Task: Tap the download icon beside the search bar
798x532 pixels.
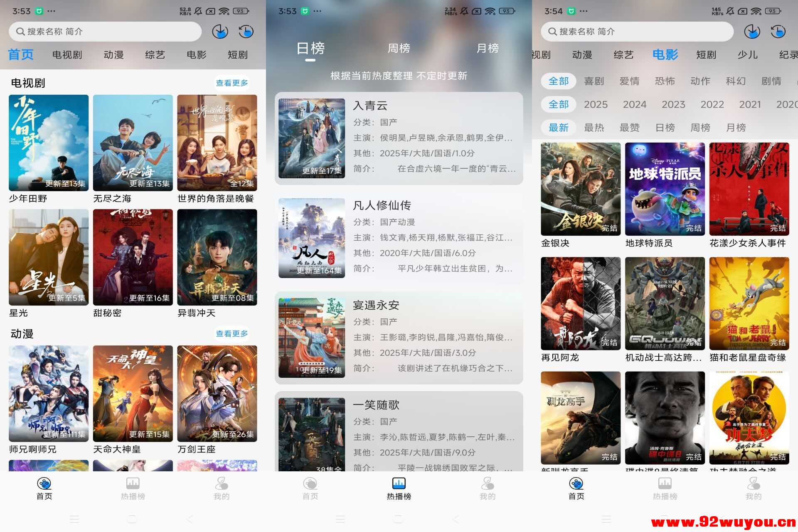Action: click(221, 31)
